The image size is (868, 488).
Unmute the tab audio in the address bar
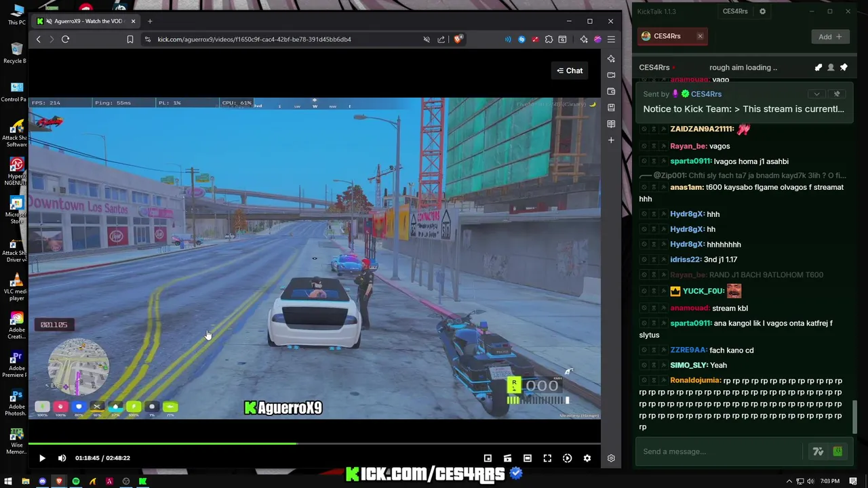click(x=427, y=39)
